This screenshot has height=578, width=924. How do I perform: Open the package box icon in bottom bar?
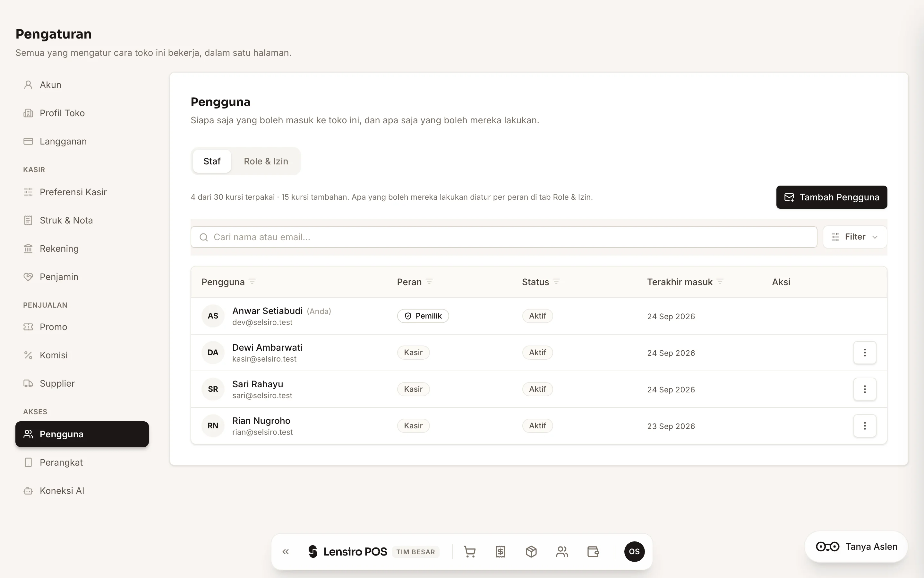[531, 552]
